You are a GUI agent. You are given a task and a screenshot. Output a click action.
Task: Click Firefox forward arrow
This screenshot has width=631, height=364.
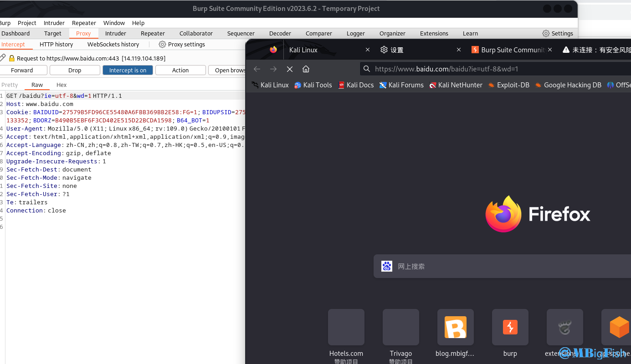coord(273,69)
